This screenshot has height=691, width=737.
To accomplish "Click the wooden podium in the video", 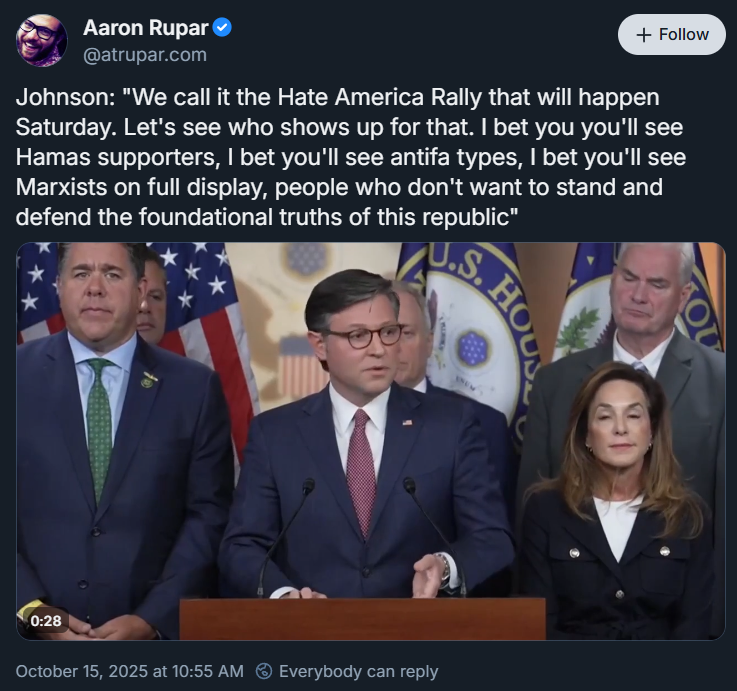I will coord(362,618).
